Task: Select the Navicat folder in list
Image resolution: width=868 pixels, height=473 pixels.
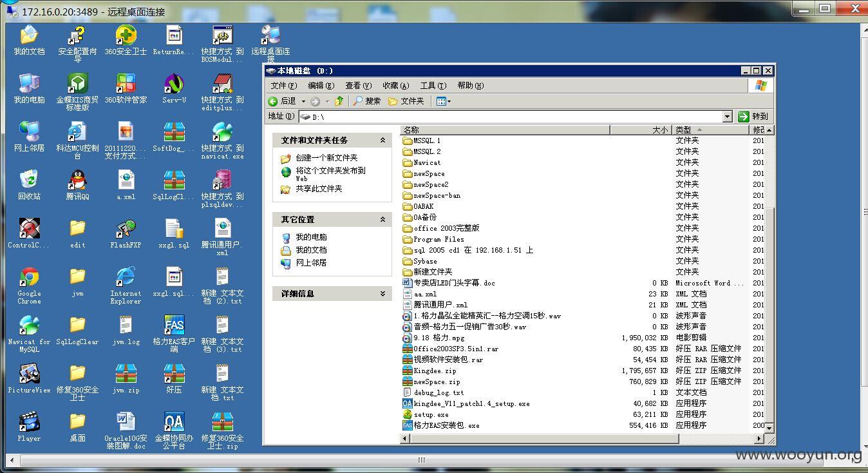Action: 422,162
